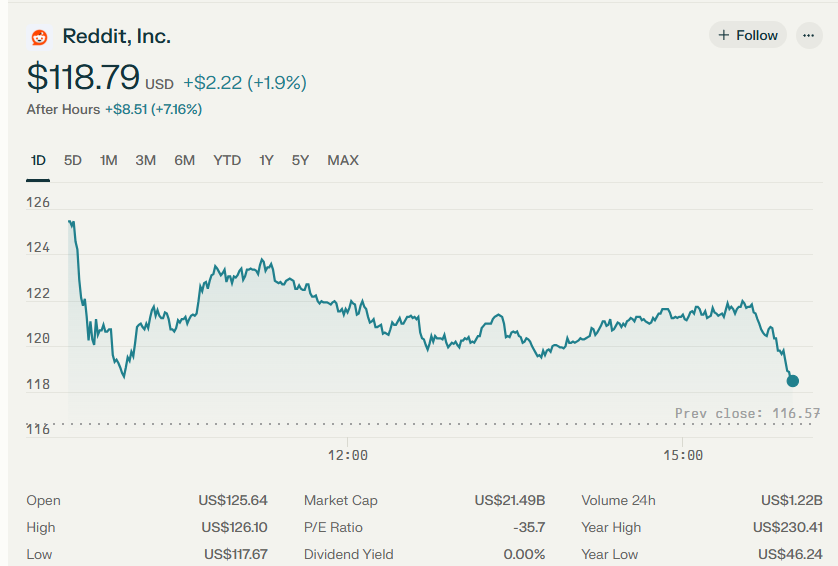Click the 126 y-axis label
The image size is (838, 566).
pos(38,203)
